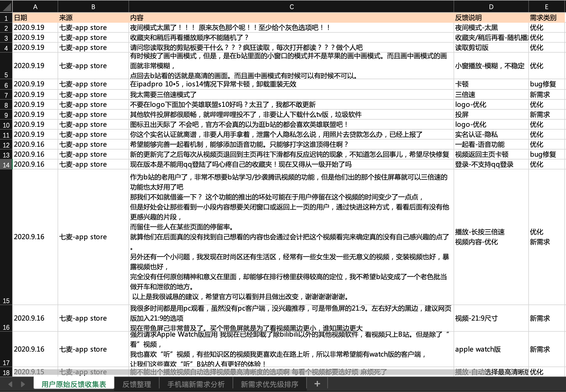This screenshot has height=392, width=566.
Task: Select row 15 header
Action: pos(6,237)
